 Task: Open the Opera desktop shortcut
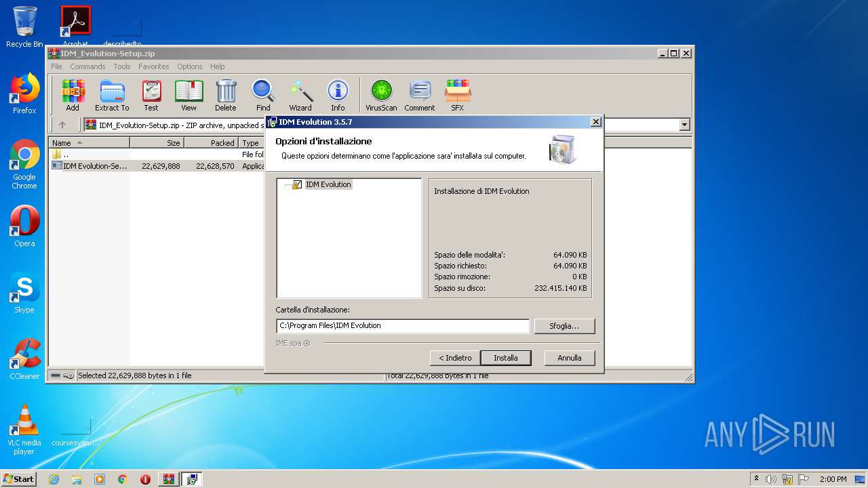24,226
